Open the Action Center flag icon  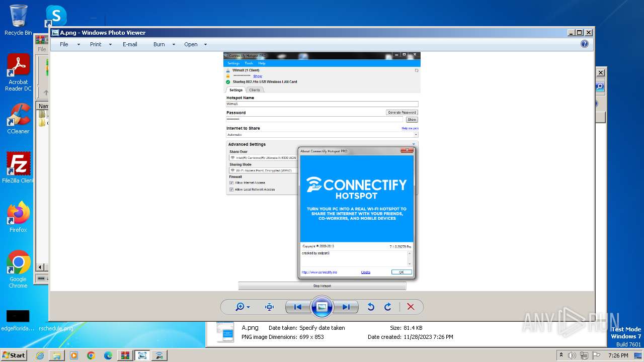(596, 355)
